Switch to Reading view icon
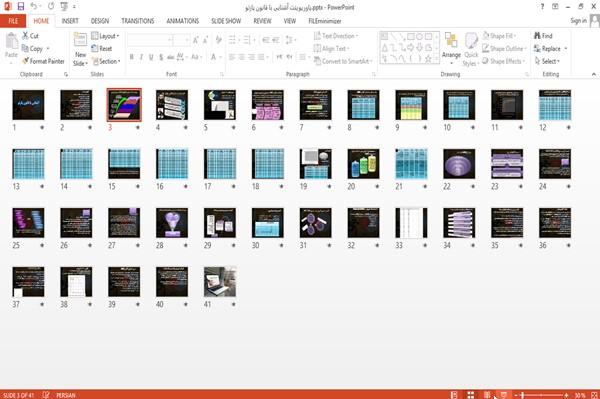 pyautogui.click(x=487, y=395)
